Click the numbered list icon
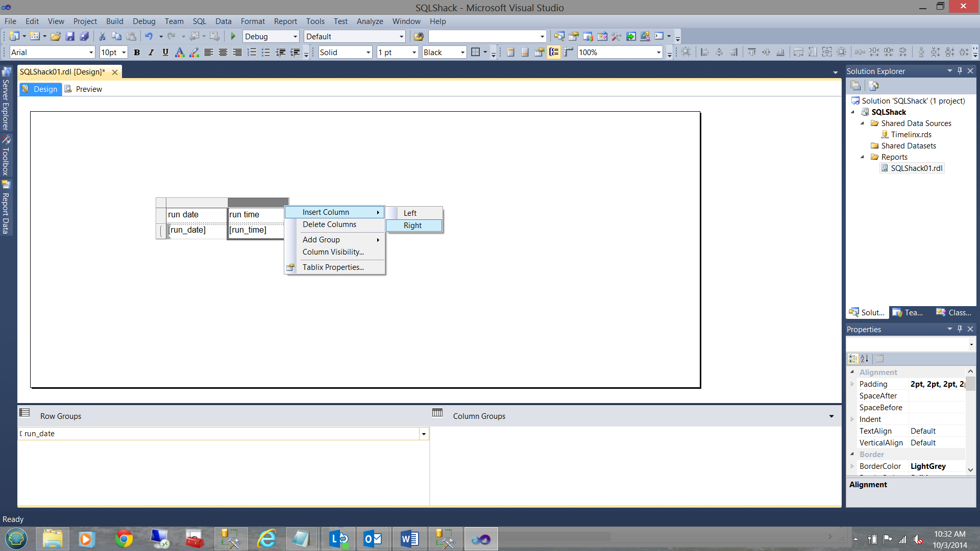This screenshot has width=980, height=551. [252, 52]
